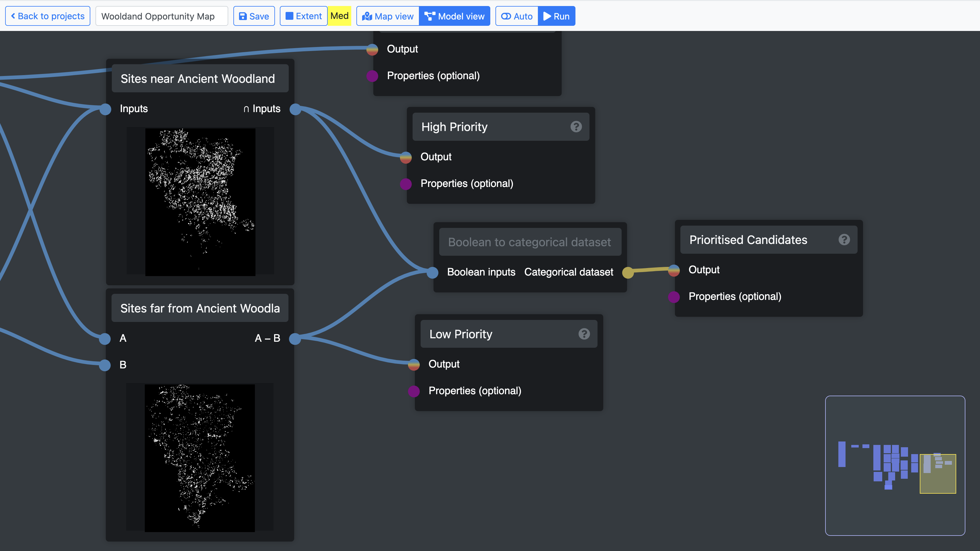Click the Boolean inputs blue socket

click(x=433, y=272)
